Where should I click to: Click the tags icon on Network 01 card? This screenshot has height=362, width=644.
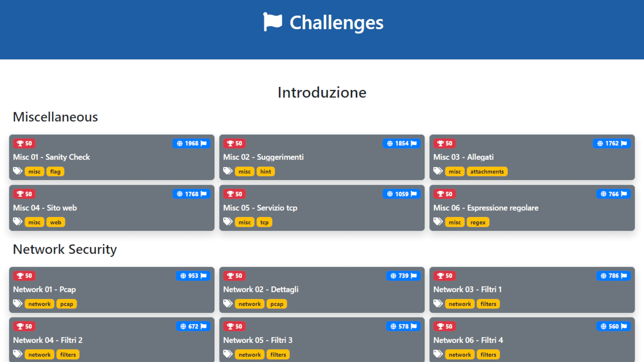(17, 304)
